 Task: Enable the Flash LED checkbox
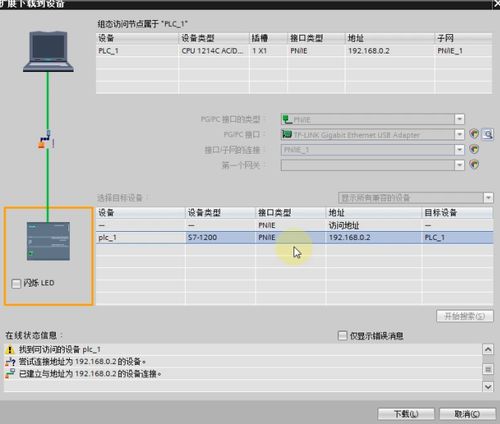coord(16,284)
